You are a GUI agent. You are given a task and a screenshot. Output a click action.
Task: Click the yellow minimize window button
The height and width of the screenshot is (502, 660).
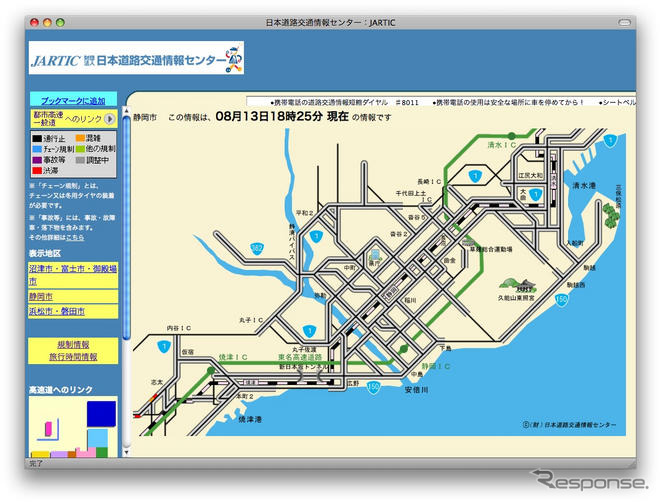pos(47,22)
